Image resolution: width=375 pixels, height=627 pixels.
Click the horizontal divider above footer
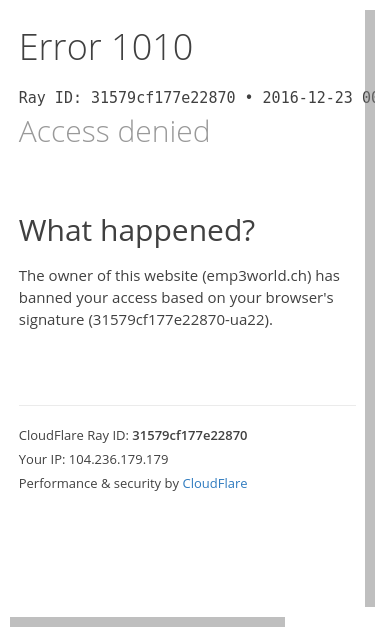[187, 405]
